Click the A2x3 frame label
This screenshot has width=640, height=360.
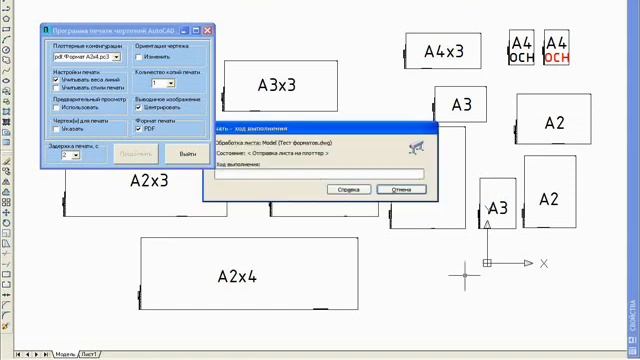pos(149,180)
